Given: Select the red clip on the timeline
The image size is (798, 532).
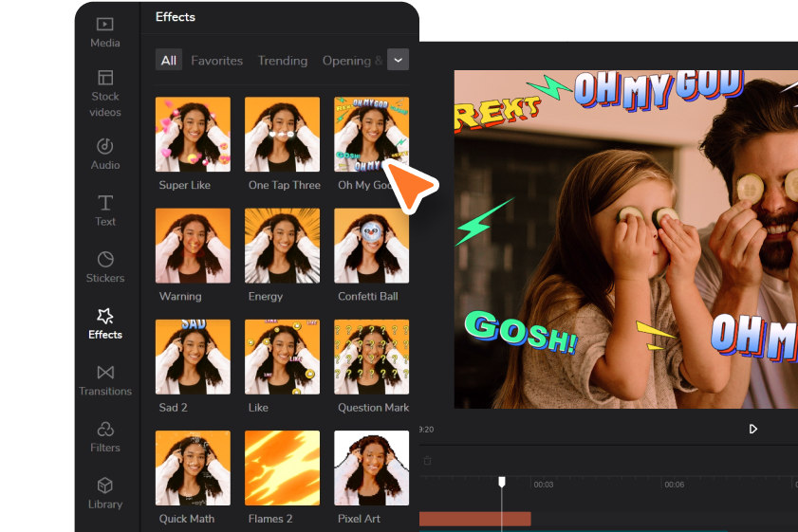Looking at the screenshot, I should click(x=474, y=519).
